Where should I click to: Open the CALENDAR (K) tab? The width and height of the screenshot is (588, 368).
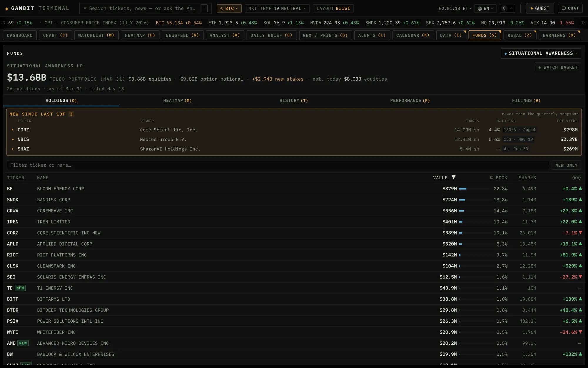[x=413, y=35]
